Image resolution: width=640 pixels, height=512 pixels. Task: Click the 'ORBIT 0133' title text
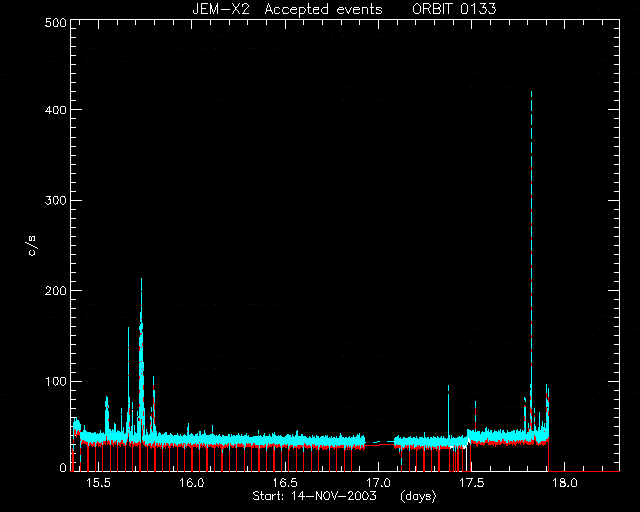454,9
